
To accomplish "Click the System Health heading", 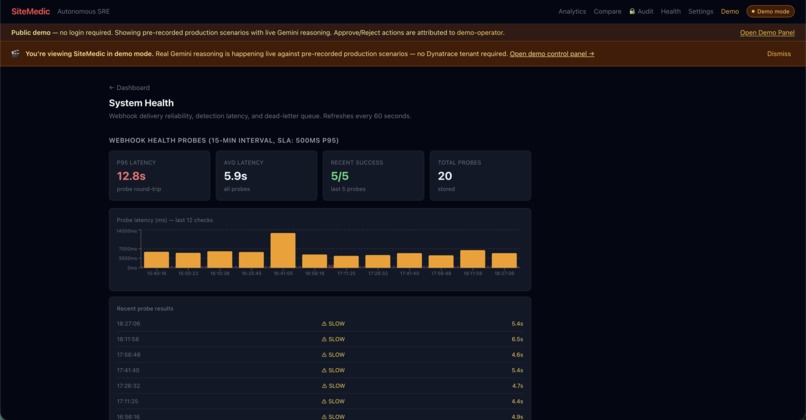I will point(141,103).
